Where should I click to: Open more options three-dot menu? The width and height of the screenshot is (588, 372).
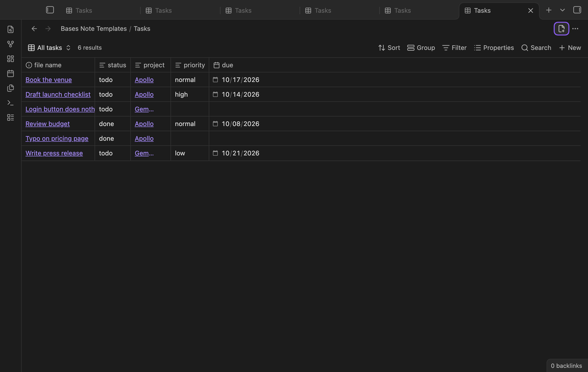(575, 28)
